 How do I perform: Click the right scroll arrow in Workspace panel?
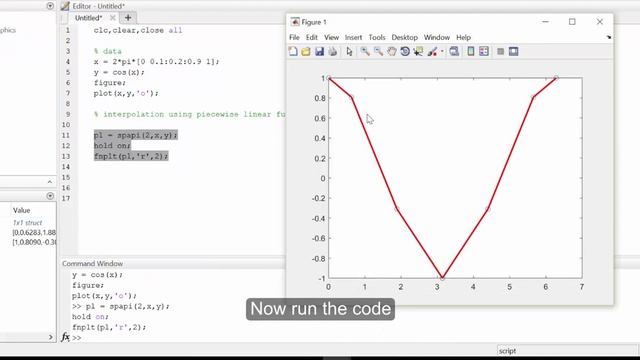tap(51, 337)
